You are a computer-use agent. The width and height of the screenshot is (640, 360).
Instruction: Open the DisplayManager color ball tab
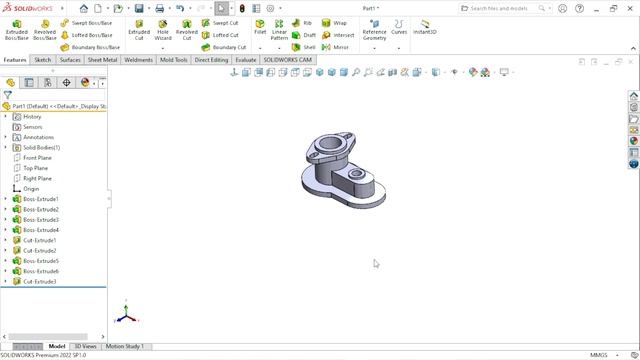tap(85, 83)
